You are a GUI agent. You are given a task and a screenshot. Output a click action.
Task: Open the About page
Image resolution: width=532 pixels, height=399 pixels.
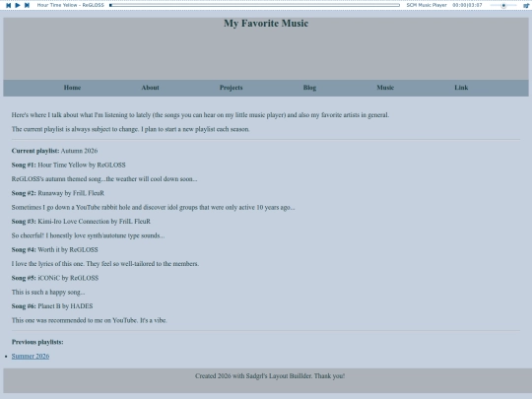coord(150,88)
